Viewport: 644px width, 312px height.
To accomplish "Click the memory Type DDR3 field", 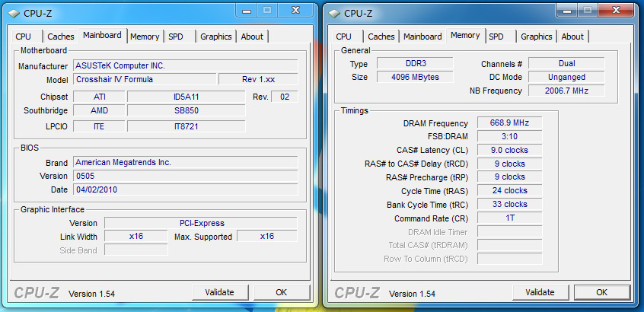I will tap(415, 63).
